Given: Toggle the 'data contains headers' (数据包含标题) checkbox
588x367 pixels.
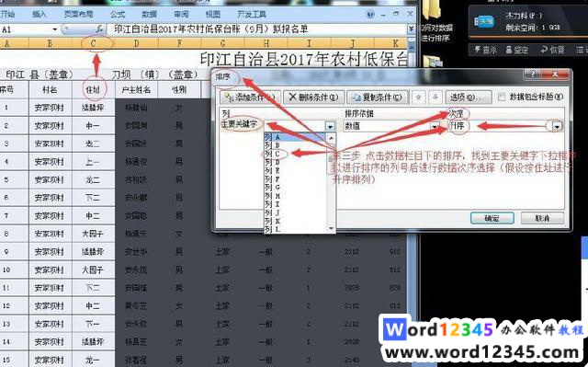Looking at the screenshot, I should tap(502, 97).
